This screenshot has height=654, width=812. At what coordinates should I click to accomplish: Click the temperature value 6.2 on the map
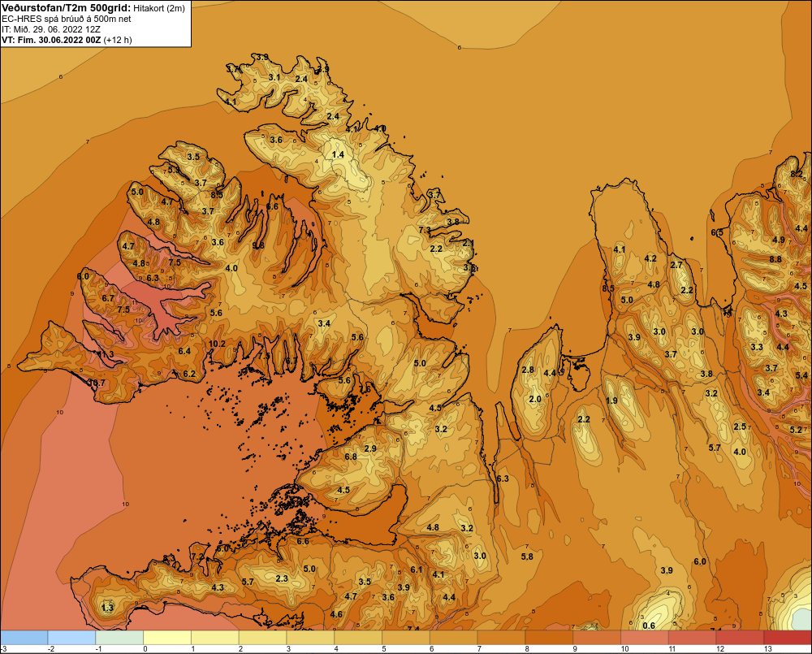click(189, 374)
